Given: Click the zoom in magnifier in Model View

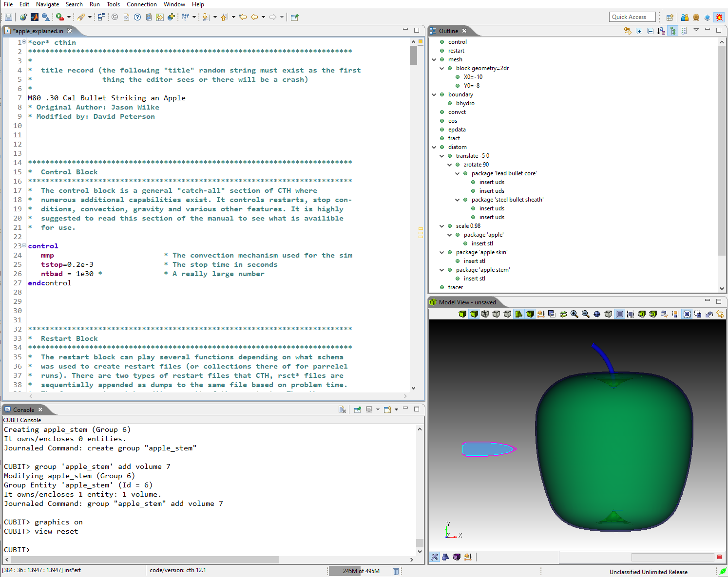Looking at the screenshot, I should click(x=575, y=314).
